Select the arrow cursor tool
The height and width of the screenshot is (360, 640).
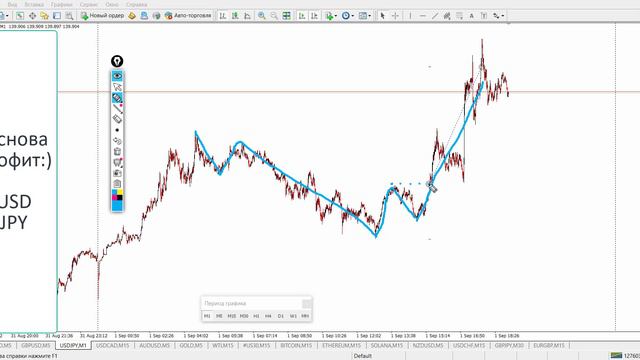[382, 16]
